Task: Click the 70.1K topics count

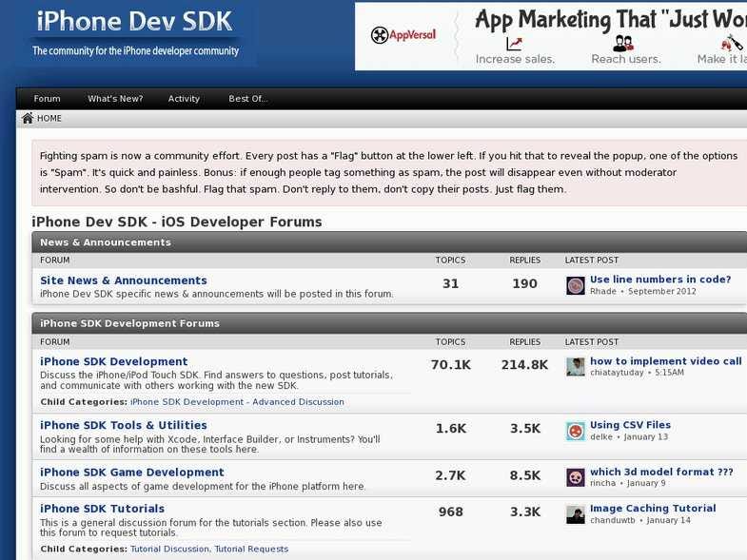Action: pyautogui.click(x=451, y=365)
